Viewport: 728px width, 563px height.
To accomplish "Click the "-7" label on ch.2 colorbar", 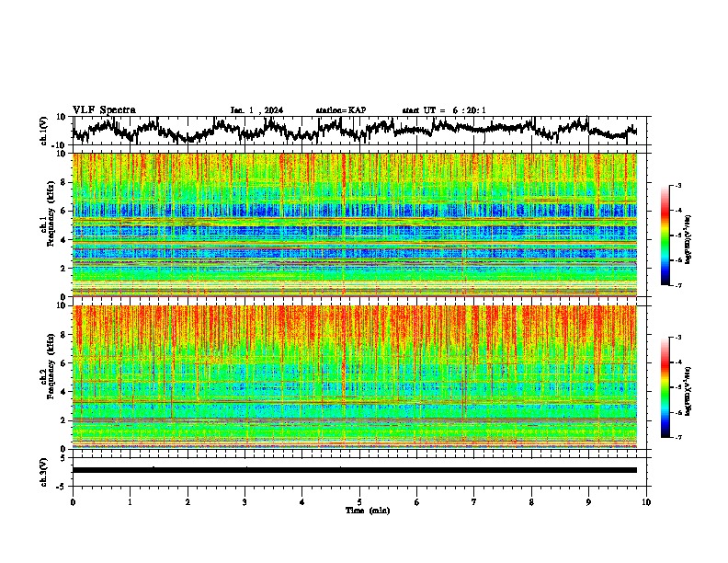I will [677, 437].
